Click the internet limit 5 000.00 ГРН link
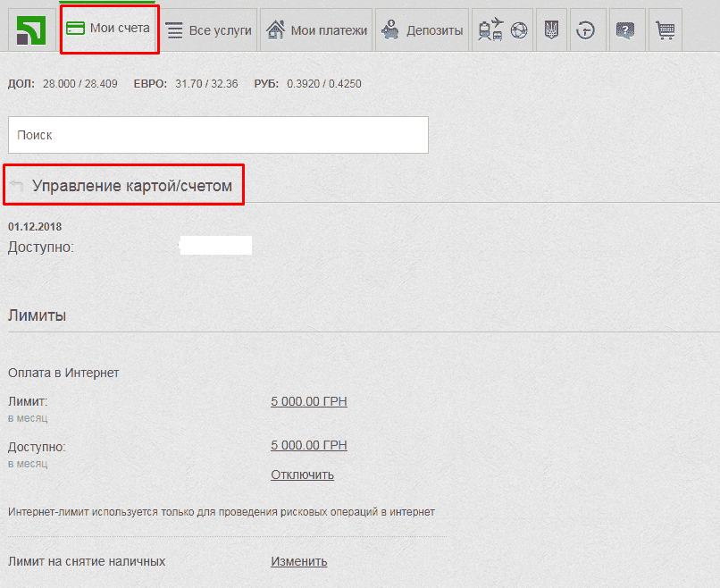Viewport: 720px width, 588px height. point(308,401)
